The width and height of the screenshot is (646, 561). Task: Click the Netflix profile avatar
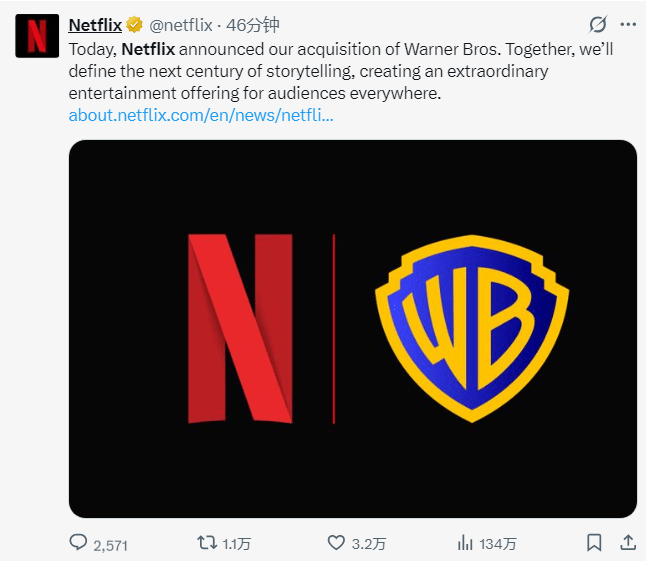(36, 36)
